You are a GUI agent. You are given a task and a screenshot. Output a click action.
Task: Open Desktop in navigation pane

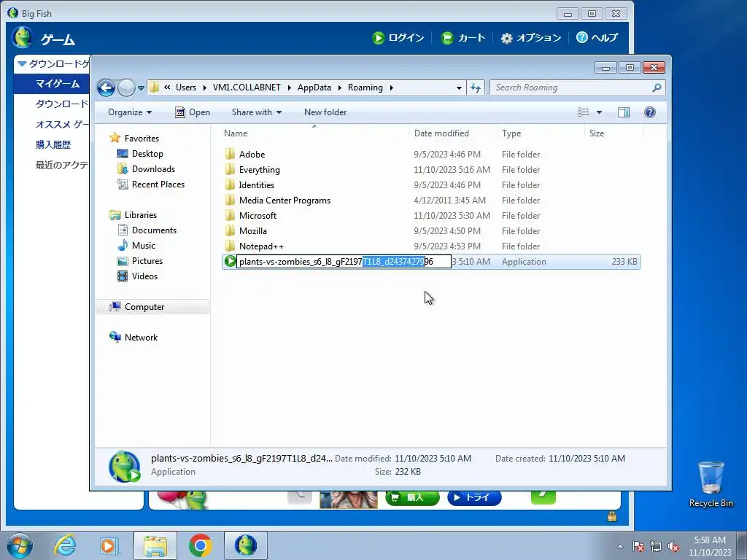[147, 154]
